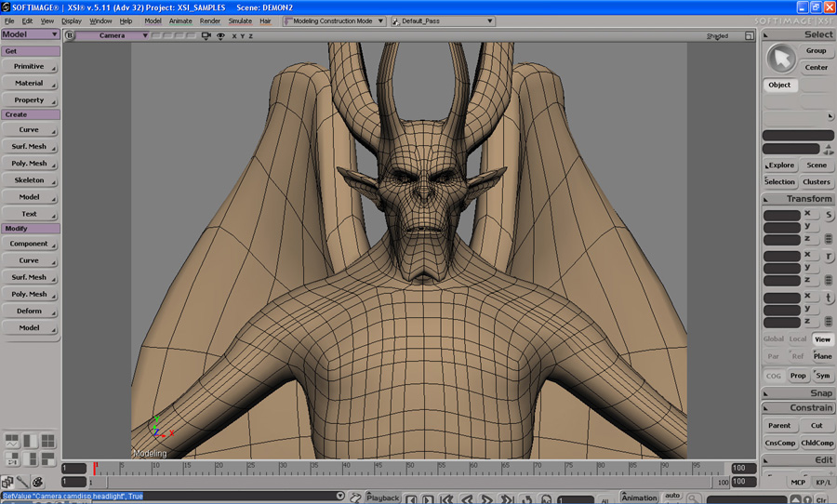Open the Default_Pass dropdown
This screenshot has height=504, width=837.
coord(443,21)
